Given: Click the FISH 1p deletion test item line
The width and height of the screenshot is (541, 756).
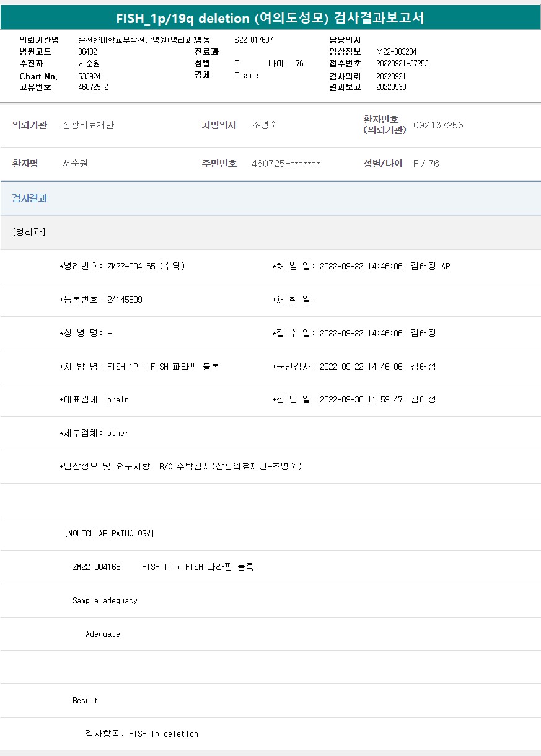Looking at the screenshot, I should pyautogui.click(x=142, y=734).
